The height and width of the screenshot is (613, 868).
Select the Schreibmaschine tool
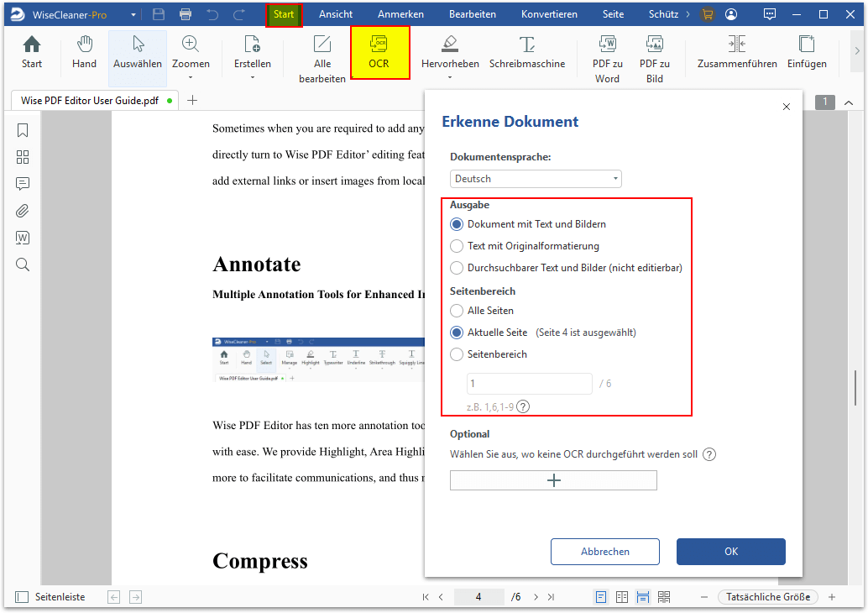coord(527,52)
